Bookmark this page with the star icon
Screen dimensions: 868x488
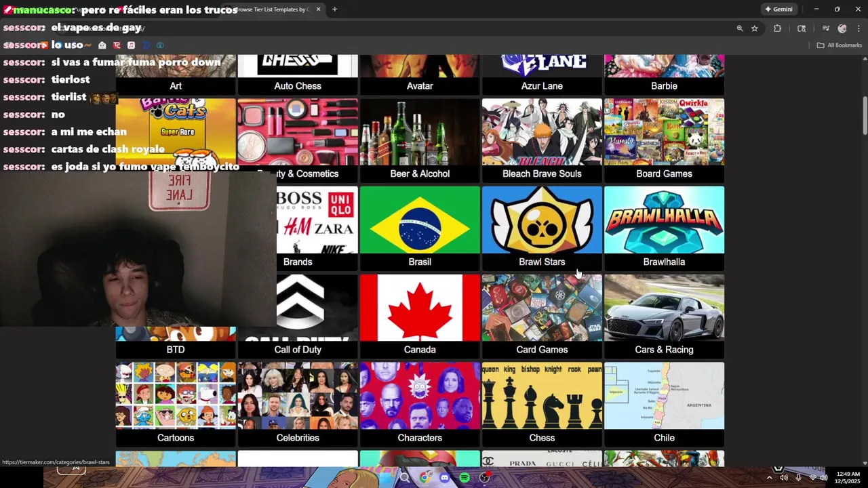click(x=755, y=28)
